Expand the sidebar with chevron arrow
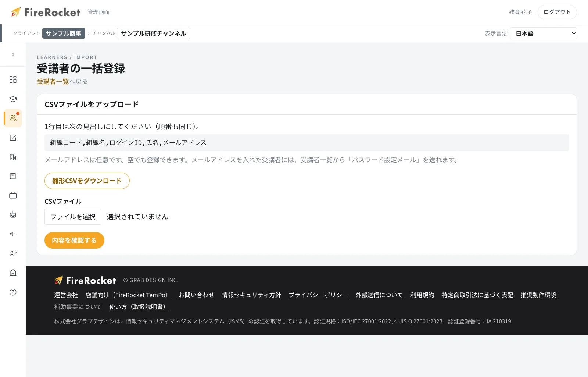Screen dimensions: 588x377 click(x=13, y=54)
